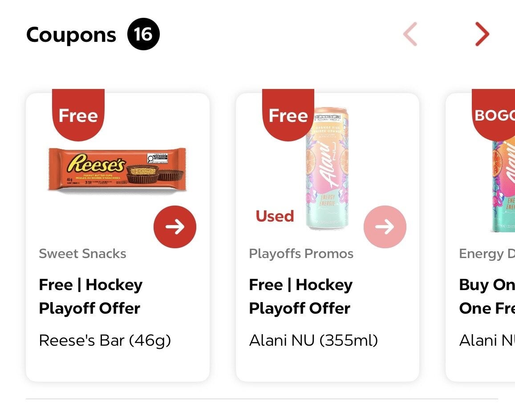
Task: Open the Buy One Get One Free offer title
Action: pyautogui.click(x=487, y=296)
